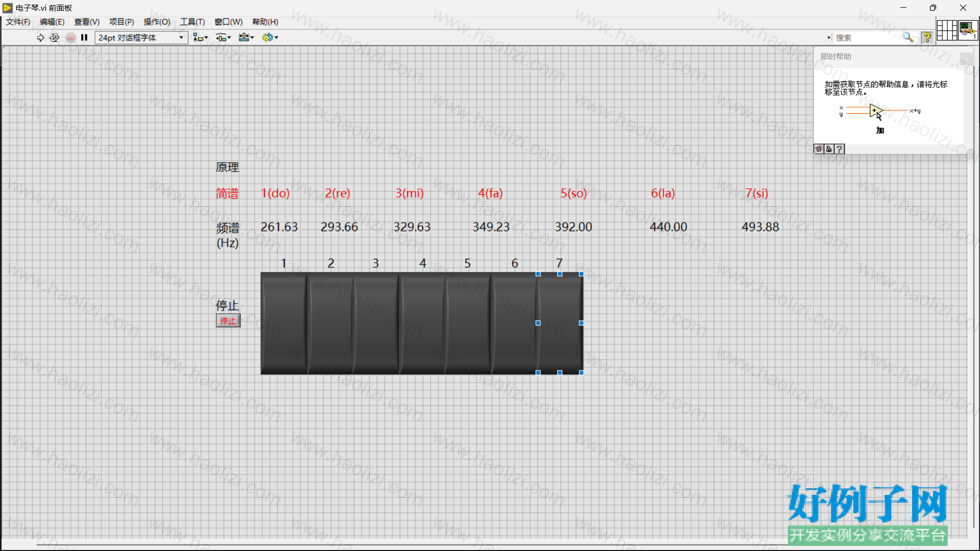
Task: Open the Reorder dropdown
Action: 270,37
